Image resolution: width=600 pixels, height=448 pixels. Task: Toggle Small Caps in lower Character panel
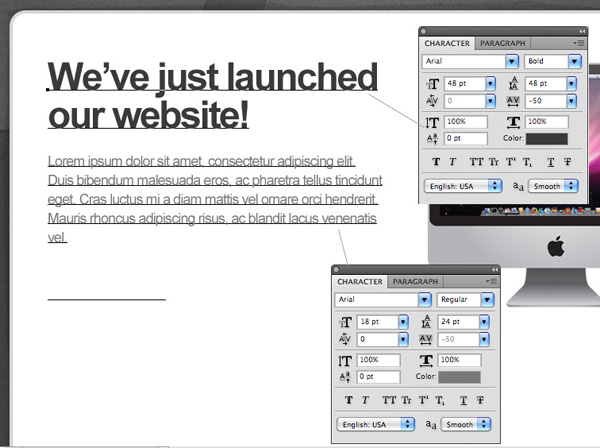[x=406, y=400]
